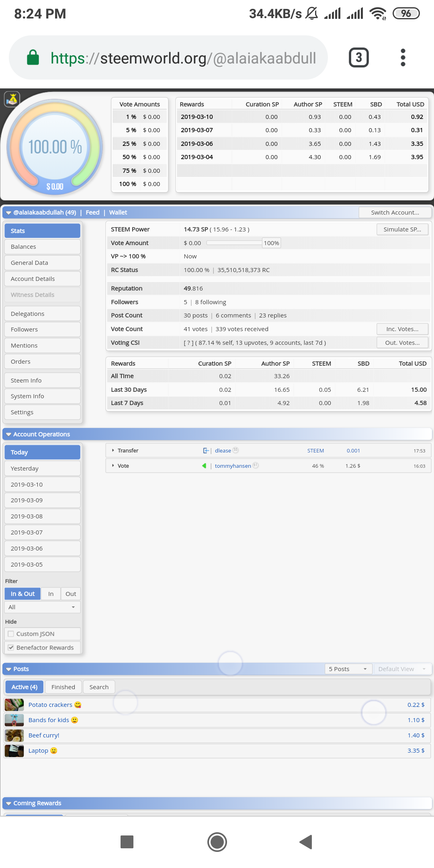Open the Wallet link in account header
Image resolution: width=434 pixels, height=868 pixels.
118,213
